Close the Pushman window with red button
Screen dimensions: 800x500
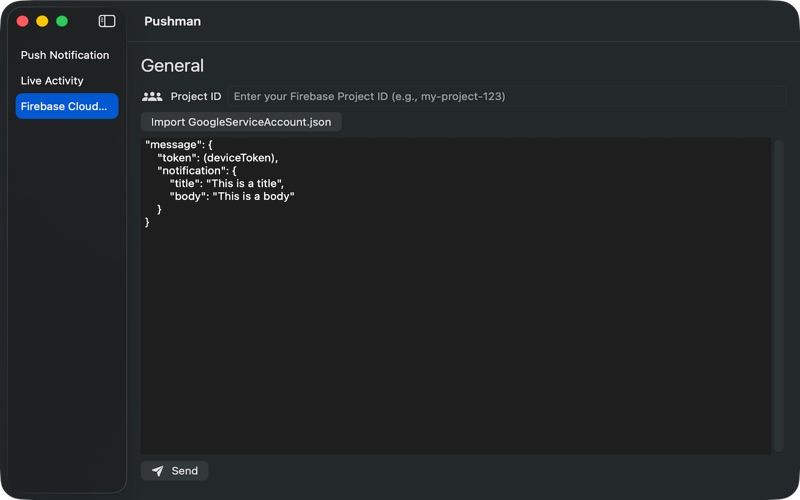(22, 21)
